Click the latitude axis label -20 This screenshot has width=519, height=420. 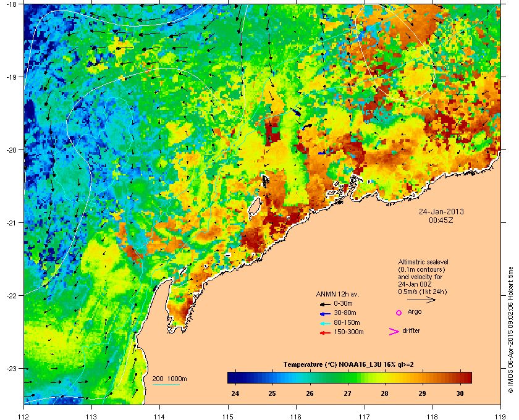[x=12, y=150]
